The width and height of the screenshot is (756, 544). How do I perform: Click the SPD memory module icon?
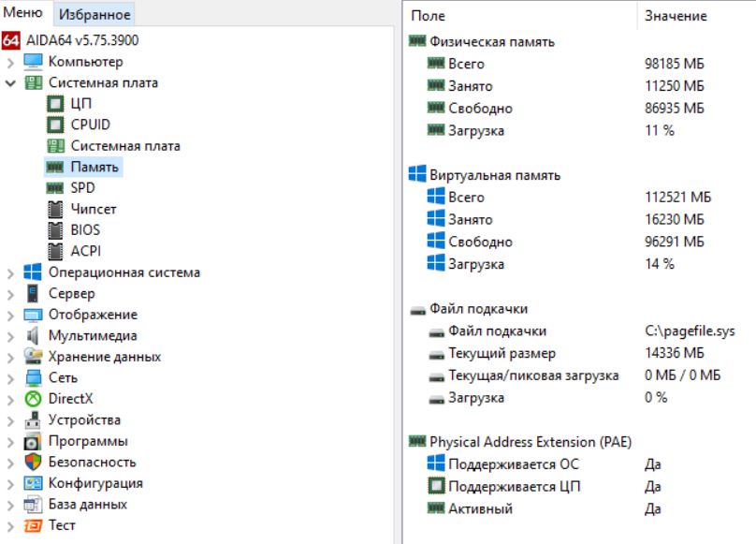[x=55, y=188]
